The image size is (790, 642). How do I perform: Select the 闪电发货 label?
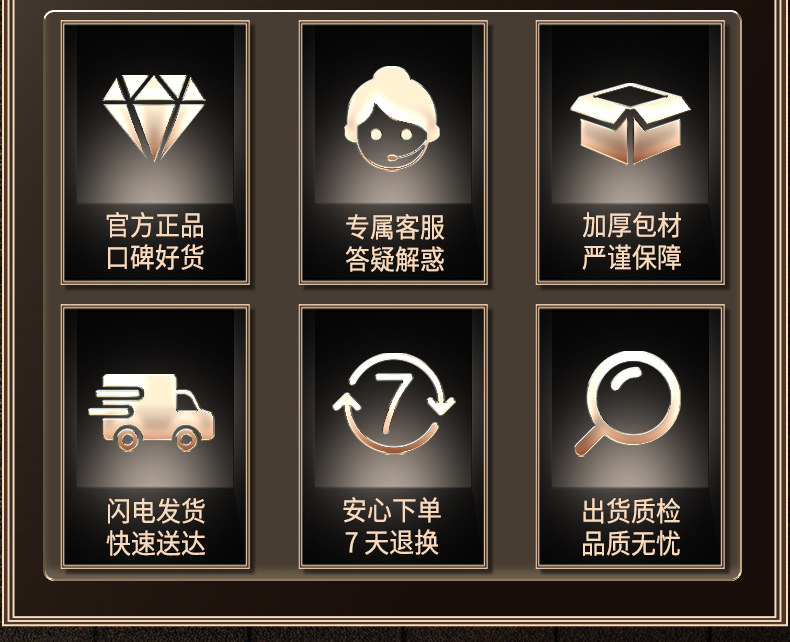156,511
